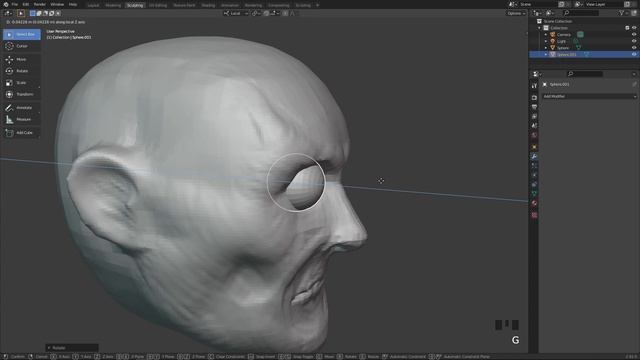The image size is (640, 360).
Task: Open the viewport Options dropdown
Action: pyautogui.click(x=516, y=13)
